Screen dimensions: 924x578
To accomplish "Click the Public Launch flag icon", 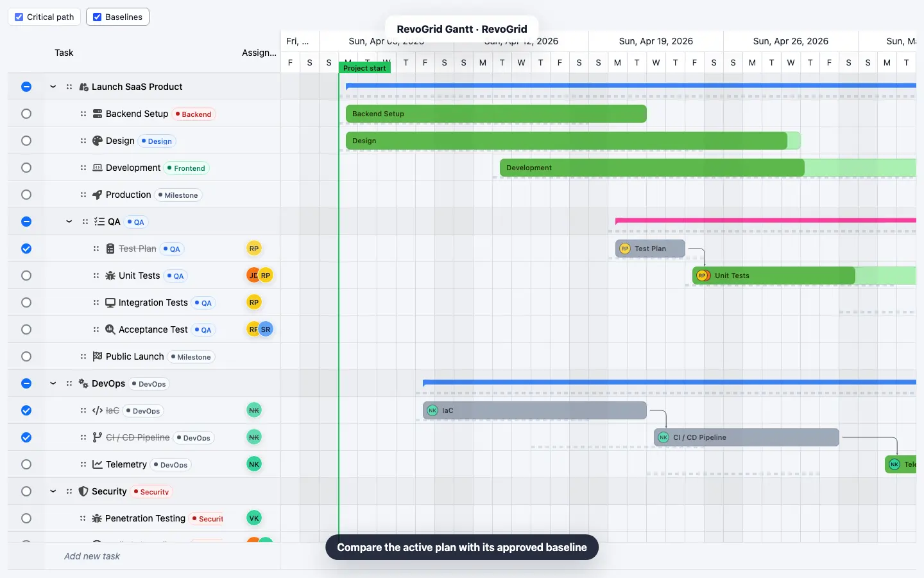I will point(98,356).
